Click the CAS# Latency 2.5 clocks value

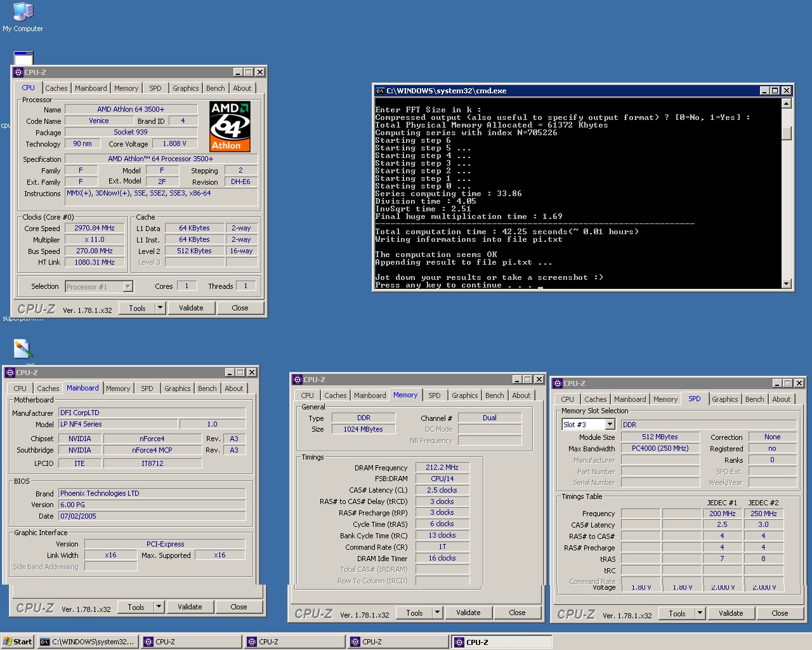[442, 490]
